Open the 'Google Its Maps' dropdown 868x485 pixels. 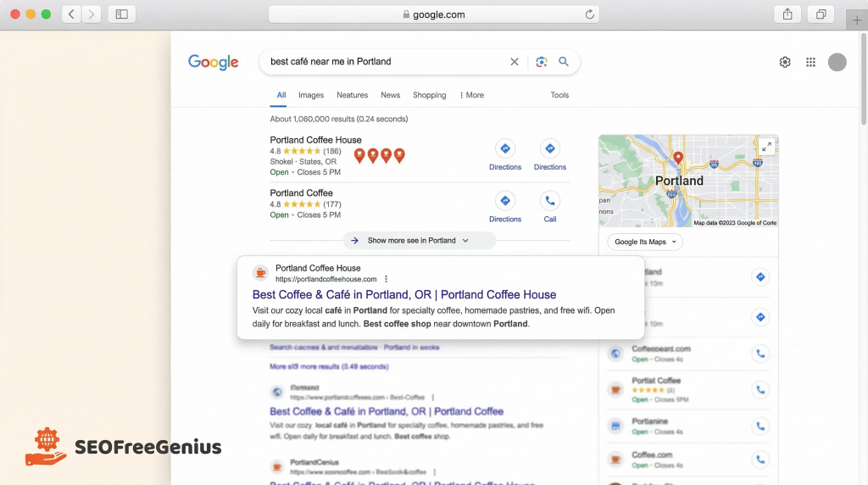point(645,242)
